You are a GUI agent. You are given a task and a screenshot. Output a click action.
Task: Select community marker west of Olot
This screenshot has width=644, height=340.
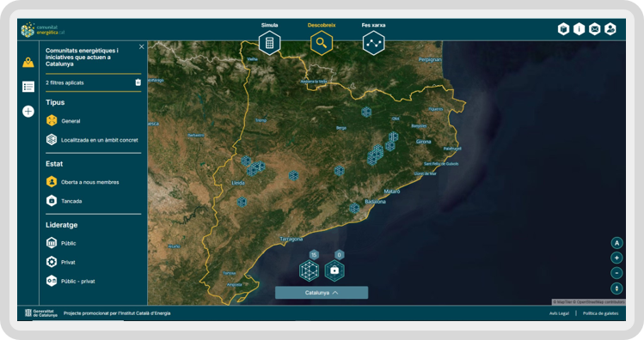point(366,112)
